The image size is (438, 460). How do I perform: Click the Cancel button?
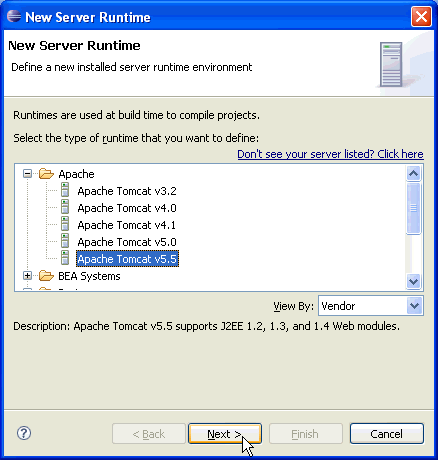tap(387, 434)
